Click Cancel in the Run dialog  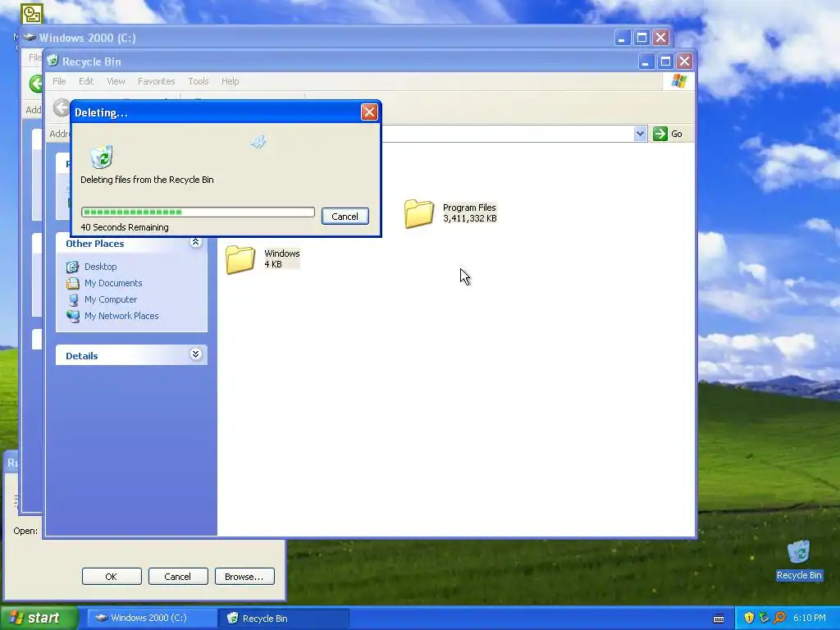pos(178,577)
